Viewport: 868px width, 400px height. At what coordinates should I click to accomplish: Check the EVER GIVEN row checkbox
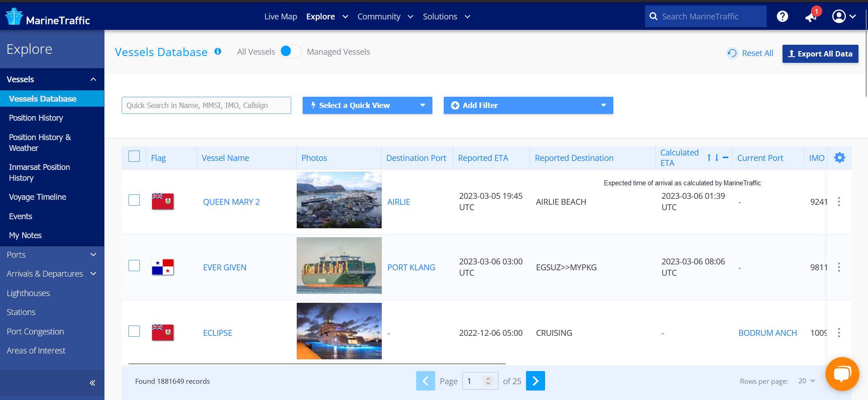[134, 265]
